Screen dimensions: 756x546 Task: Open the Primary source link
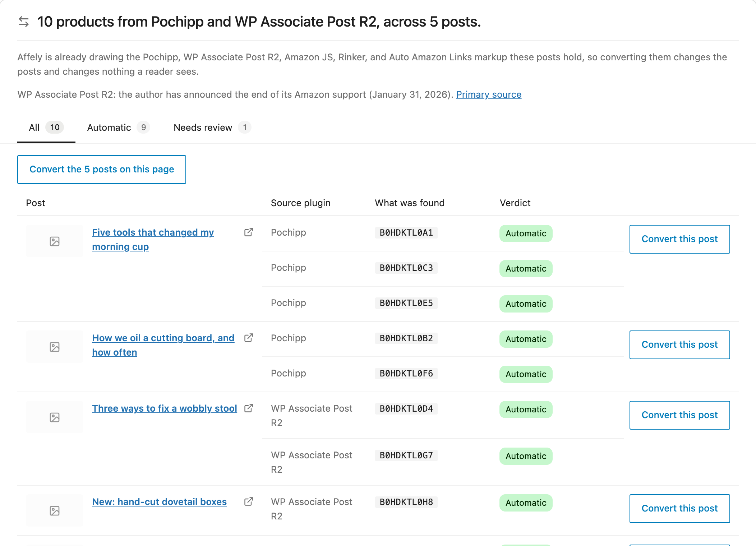[489, 94]
